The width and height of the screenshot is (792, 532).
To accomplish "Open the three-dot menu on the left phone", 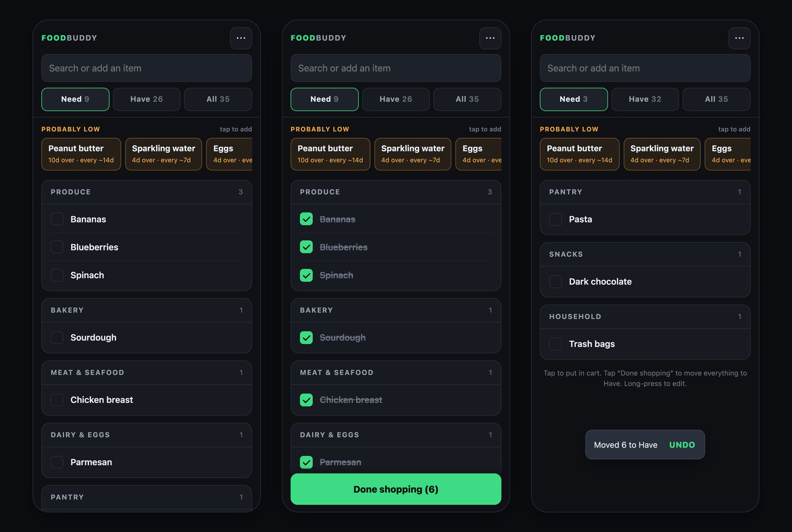I will tap(241, 38).
